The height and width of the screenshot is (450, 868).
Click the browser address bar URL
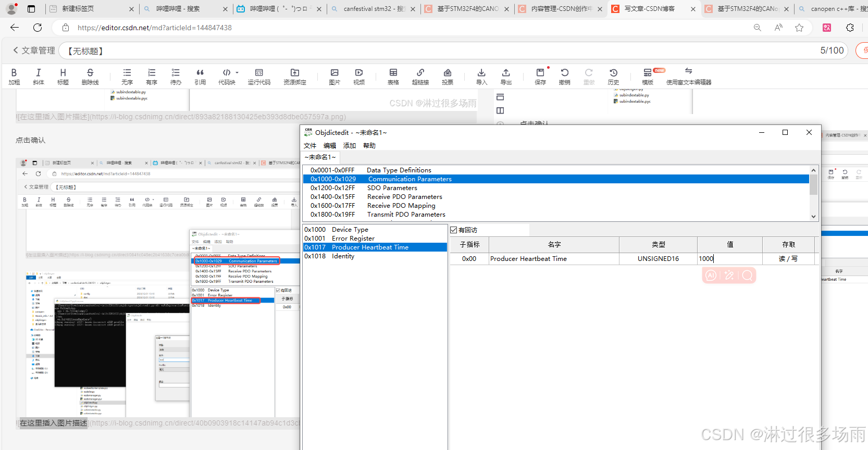tap(155, 28)
